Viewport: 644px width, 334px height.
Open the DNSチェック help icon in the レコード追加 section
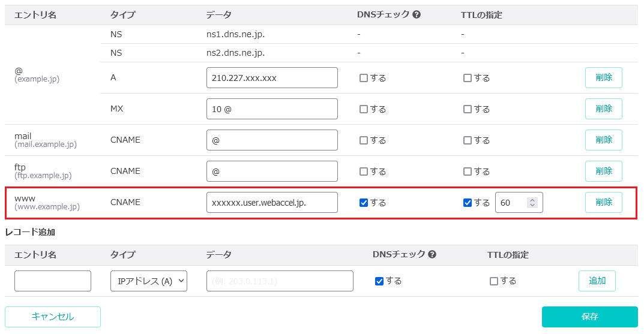[x=432, y=254]
